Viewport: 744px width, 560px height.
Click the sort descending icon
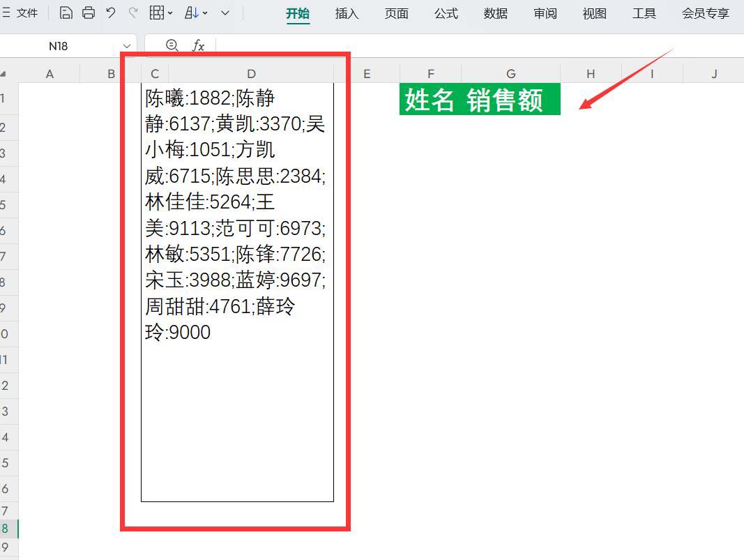tap(191, 13)
